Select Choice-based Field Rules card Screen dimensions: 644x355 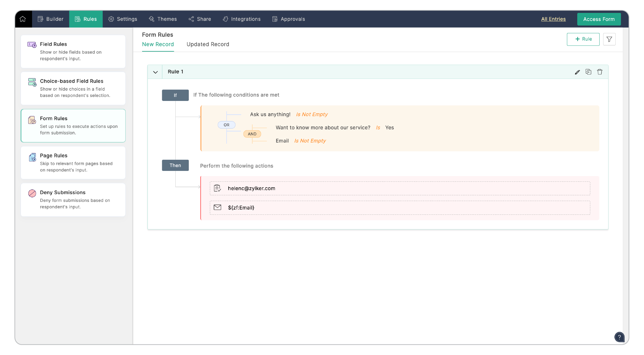click(73, 88)
